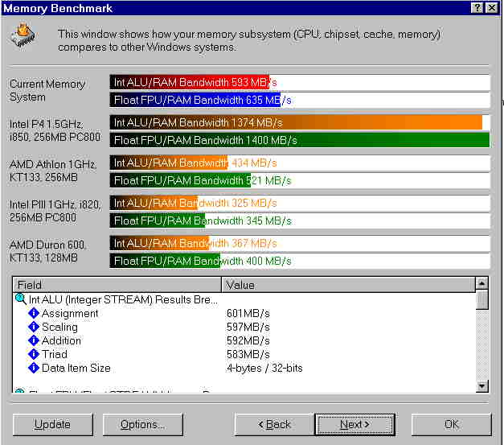Click the 597MB/s Scaling value
The width and height of the screenshot is (504, 445).
click(x=248, y=327)
